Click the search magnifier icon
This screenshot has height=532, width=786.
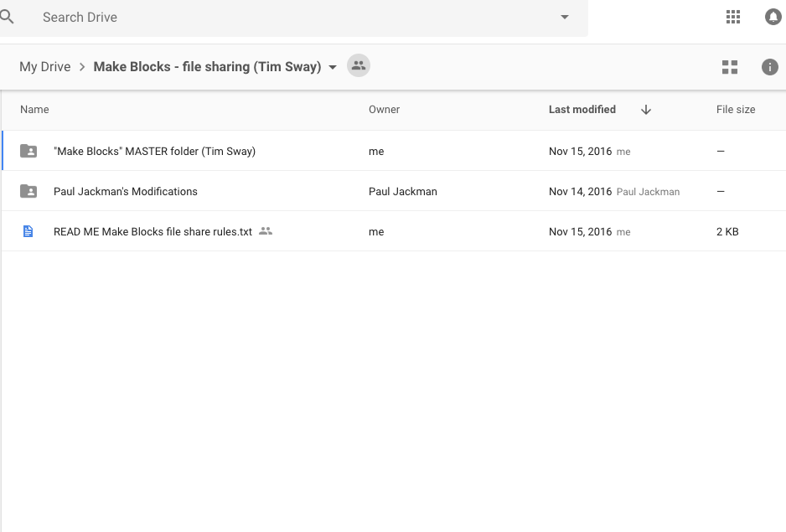[x=8, y=17]
